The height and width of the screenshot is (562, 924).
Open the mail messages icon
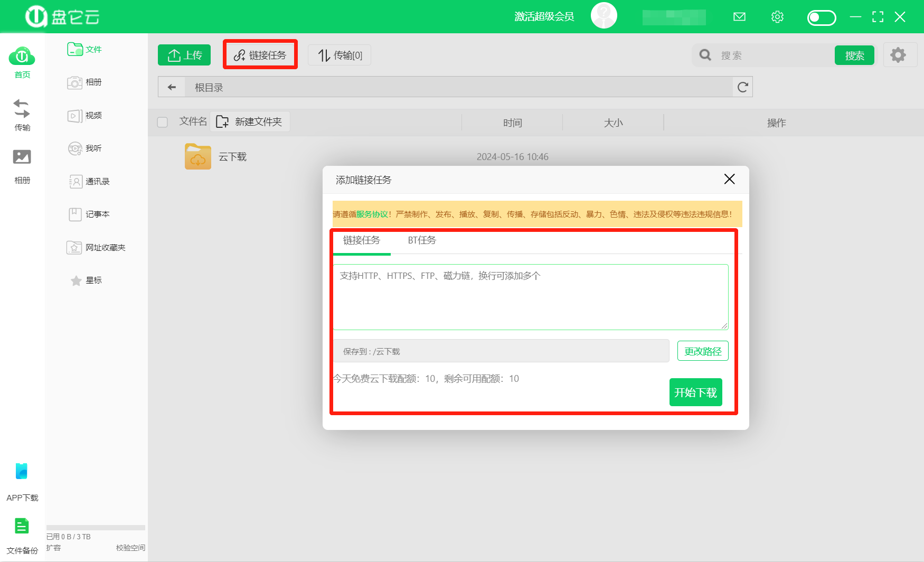point(739,17)
